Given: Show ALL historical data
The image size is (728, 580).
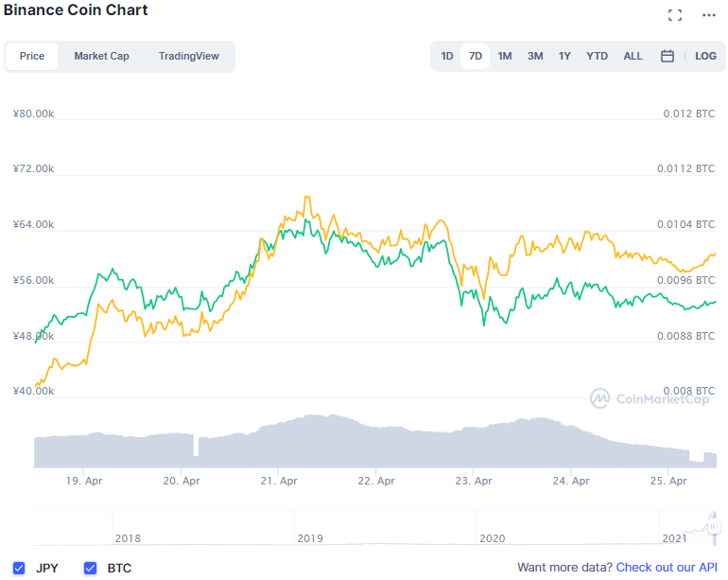Looking at the screenshot, I should tap(633, 56).
